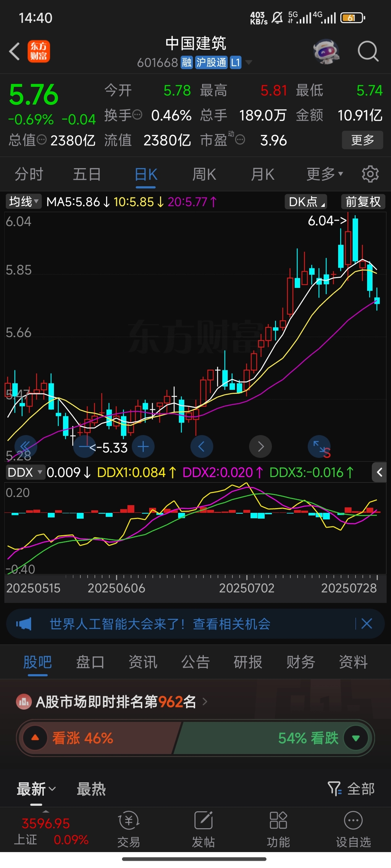
Task: Tap the search magnifier icon
Action: coord(368,51)
